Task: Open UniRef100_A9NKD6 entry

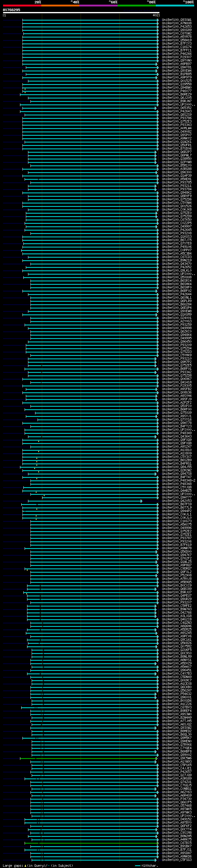Action: point(177,856)
